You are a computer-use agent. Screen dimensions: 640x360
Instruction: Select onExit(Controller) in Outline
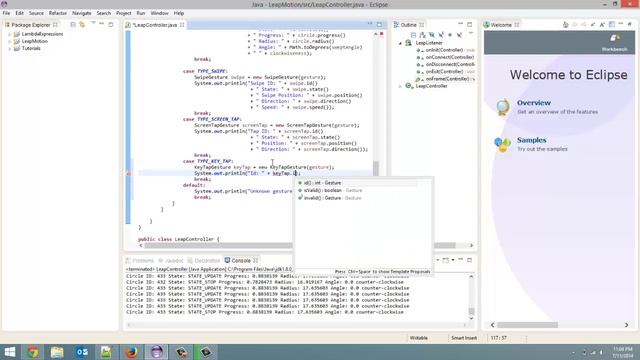[x=444, y=72]
